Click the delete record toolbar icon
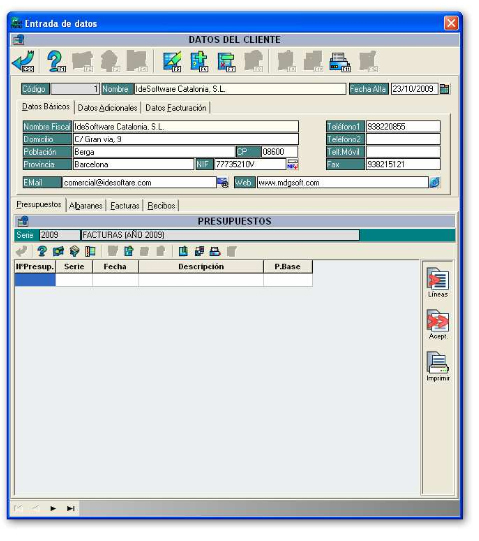Screen dimensions: 479x541 [x=226, y=62]
